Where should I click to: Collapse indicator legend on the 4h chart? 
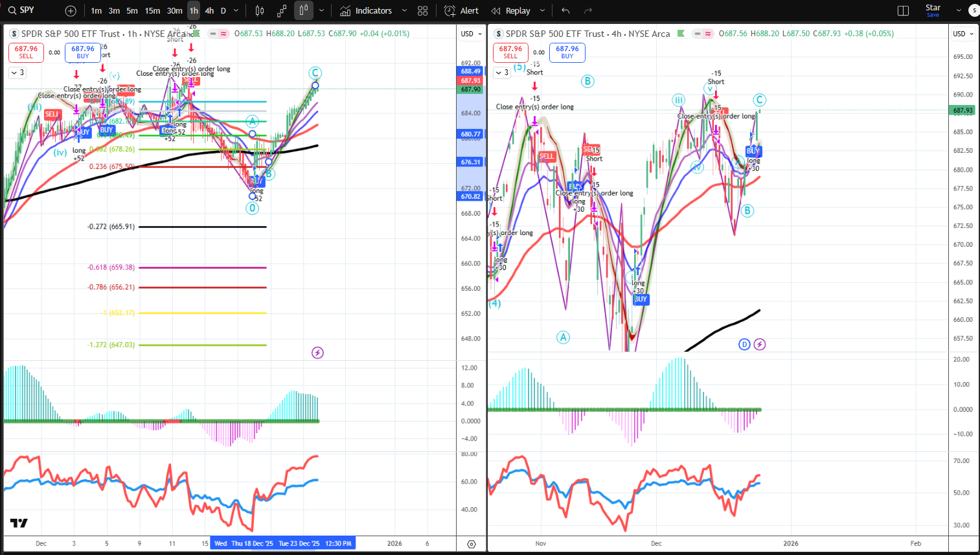pos(502,73)
